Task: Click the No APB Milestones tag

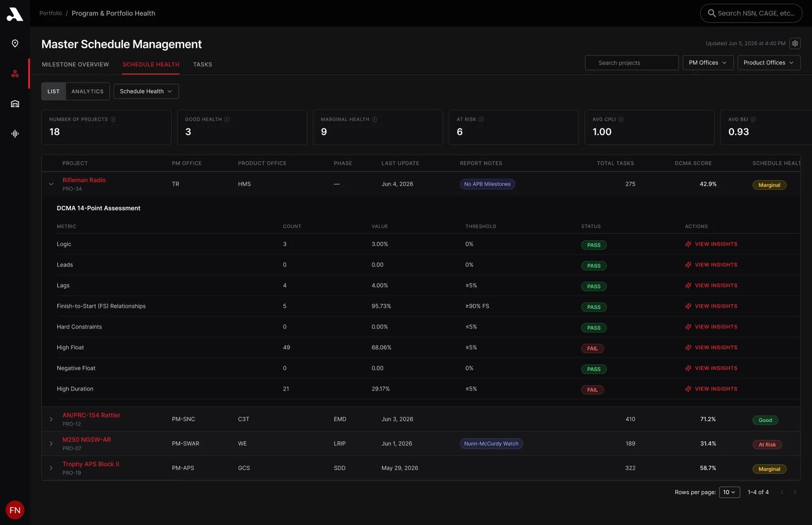Action: pos(487,184)
